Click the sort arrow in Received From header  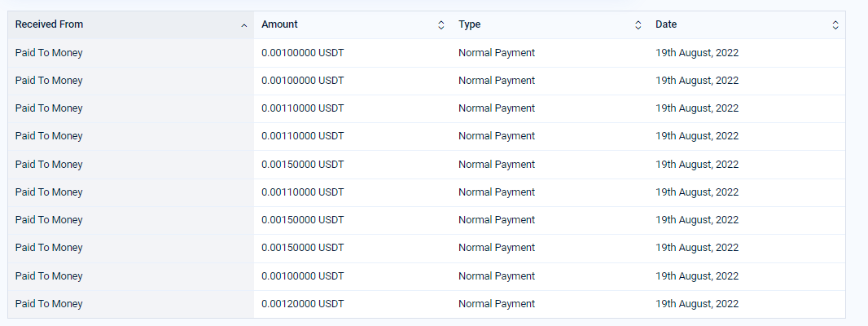pos(243,25)
